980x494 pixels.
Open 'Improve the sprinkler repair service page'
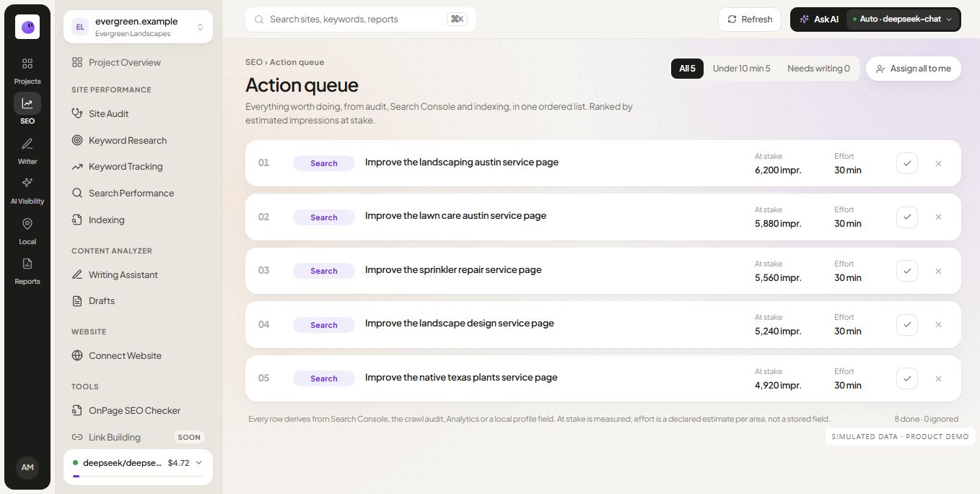[453, 269]
